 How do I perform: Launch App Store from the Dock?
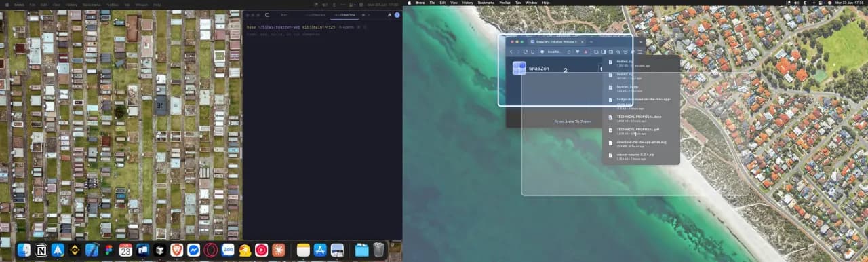point(320,250)
